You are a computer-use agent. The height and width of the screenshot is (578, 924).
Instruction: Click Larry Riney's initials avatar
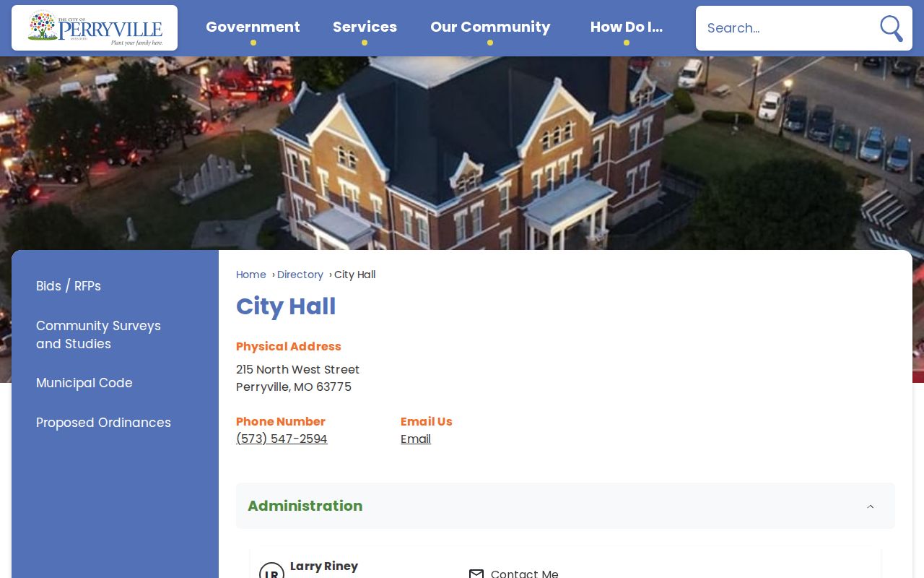(271, 570)
